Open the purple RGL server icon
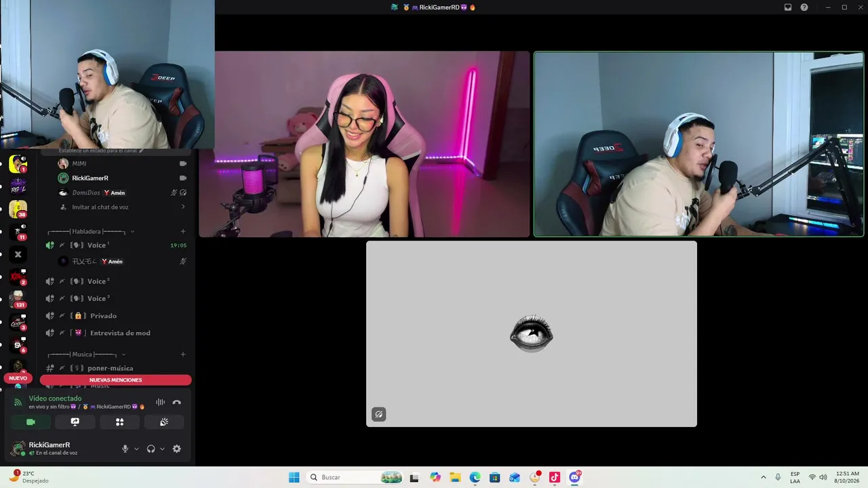The width and height of the screenshot is (868, 488). [18, 186]
